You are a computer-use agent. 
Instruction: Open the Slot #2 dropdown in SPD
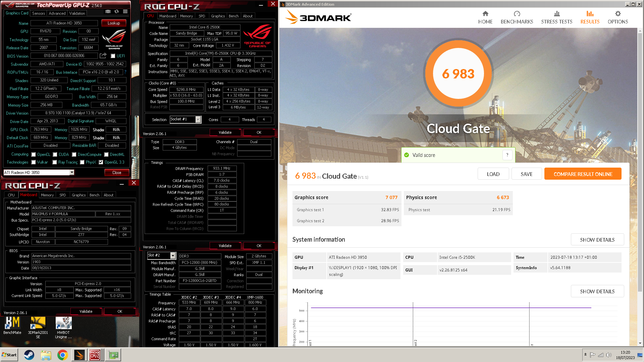pyautogui.click(x=173, y=255)
